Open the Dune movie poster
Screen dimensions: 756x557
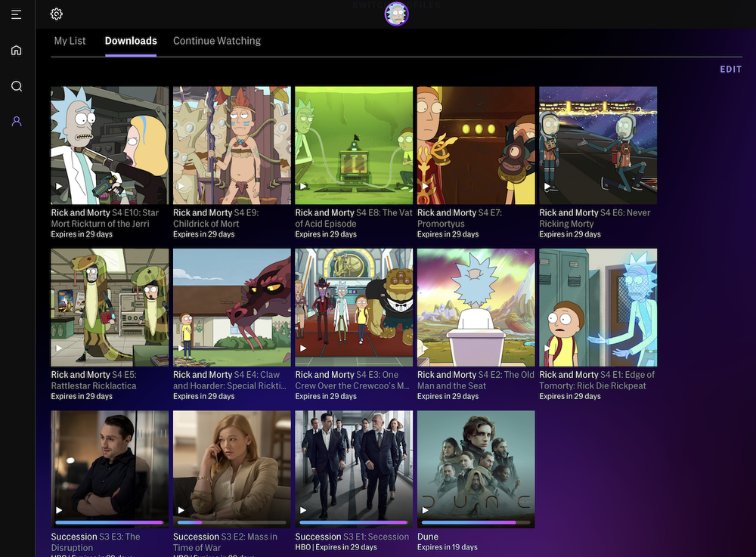click(476, 469)
